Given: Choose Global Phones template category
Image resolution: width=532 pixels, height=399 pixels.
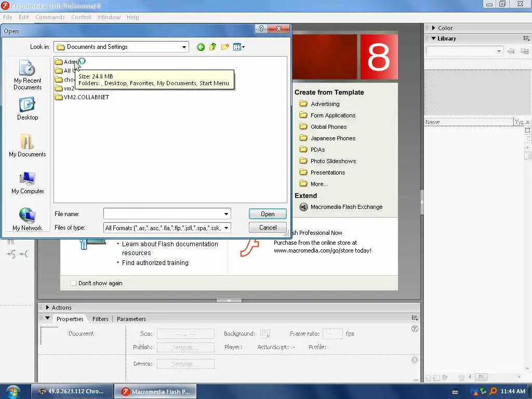Looking at the screenshot, I should (323, 127).
